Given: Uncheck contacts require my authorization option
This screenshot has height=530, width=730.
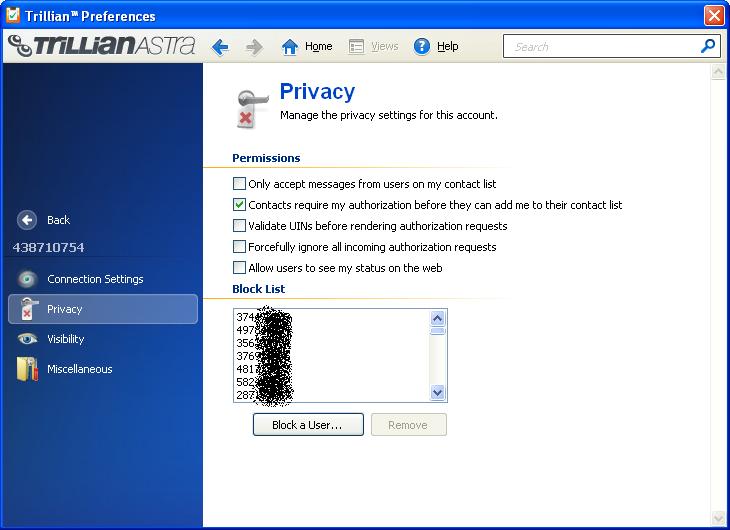Looking at the screenshot, I should click(x=239, y=204).
